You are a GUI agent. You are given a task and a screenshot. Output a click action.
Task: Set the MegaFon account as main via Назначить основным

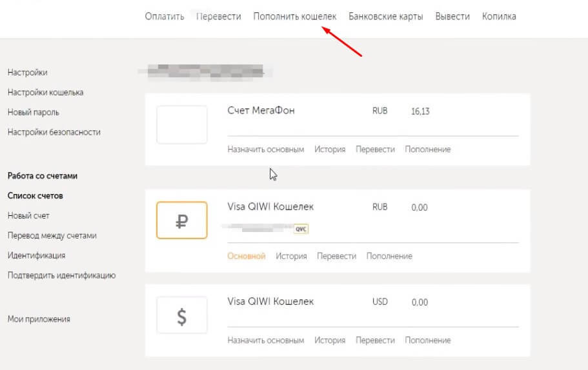coord(265,150)
